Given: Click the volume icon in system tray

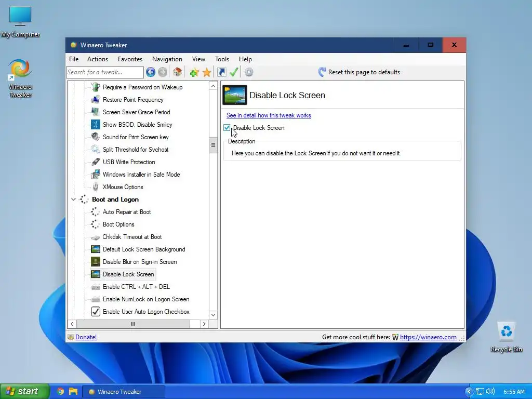Looking at the screenshot, I should [x=490, y=392].
